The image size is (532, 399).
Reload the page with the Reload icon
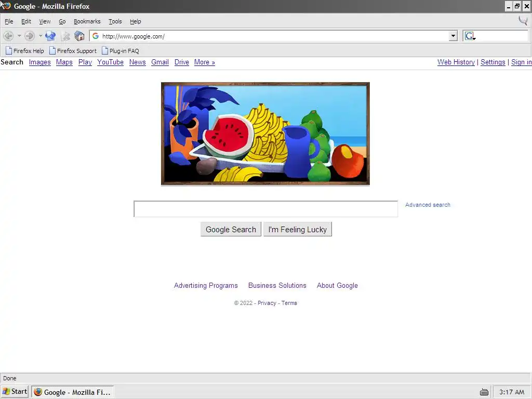tap(50, 36)
